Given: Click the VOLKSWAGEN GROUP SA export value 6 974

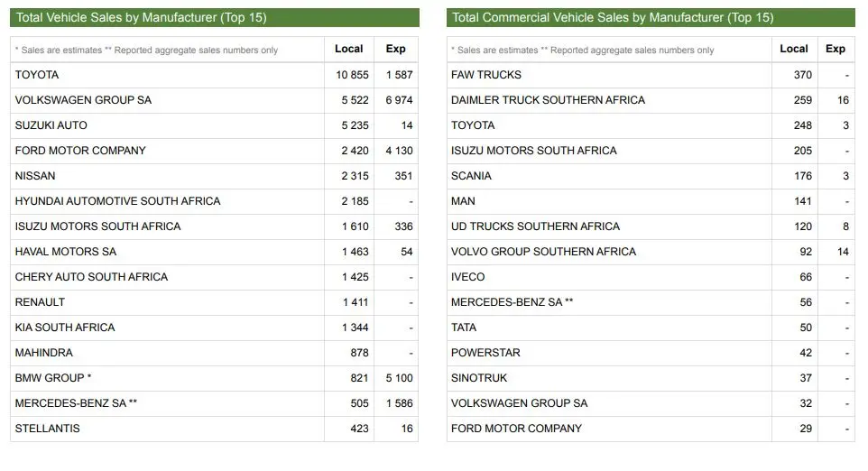Looking at the screenshot, I should pyautogui.click(x=399, y=100).
